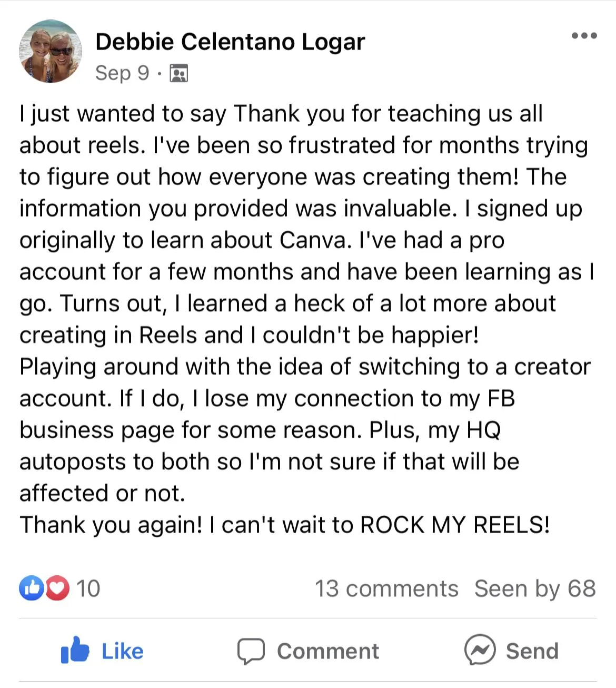Select the Comment action label
This screenshot has height=688, width=616.
click(x=328, y=652)
